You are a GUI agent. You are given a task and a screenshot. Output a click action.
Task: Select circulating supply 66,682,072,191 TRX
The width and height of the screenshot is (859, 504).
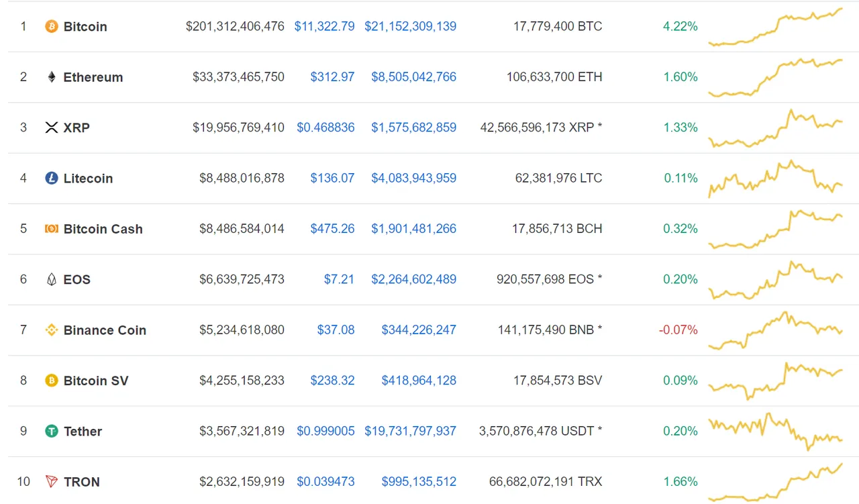(x=546, y=482)
